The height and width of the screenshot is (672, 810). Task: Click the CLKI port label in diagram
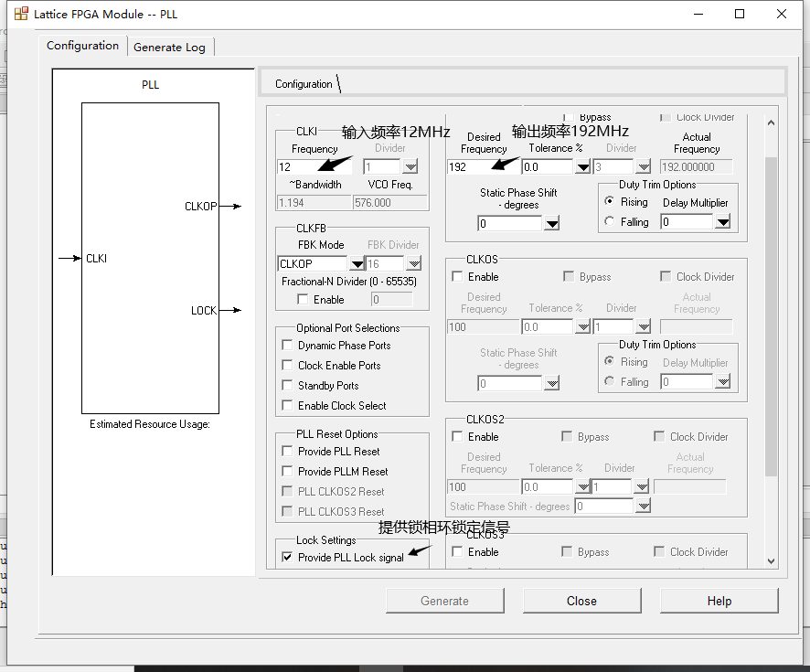[97, 258]
